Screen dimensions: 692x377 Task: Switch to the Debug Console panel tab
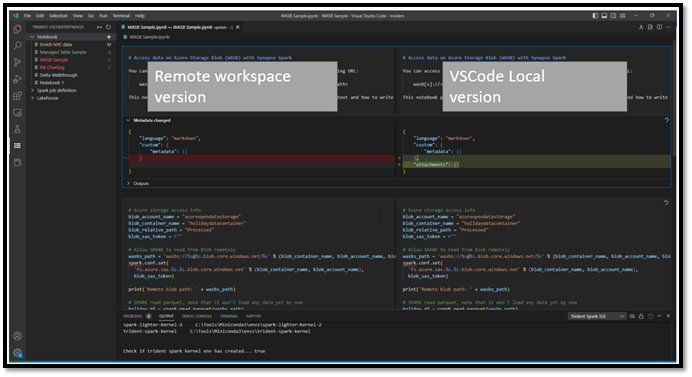point(196,316)
